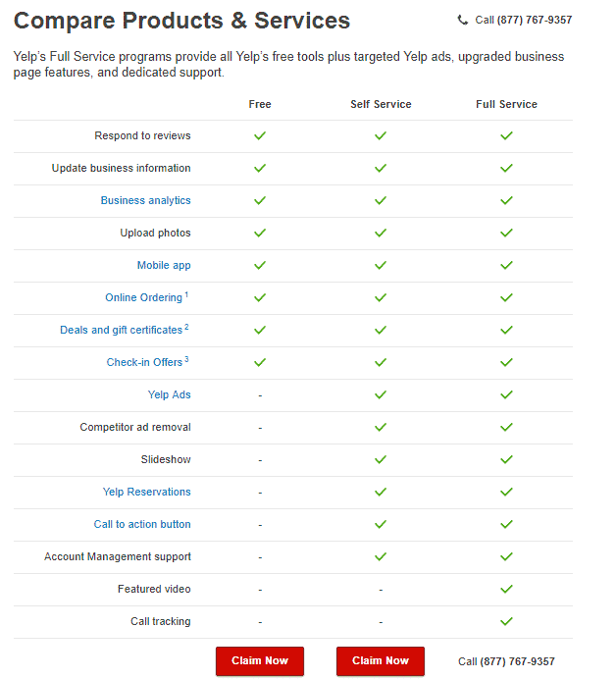Open the Call to action button link
Viewport: 616px width, 679px height.
coord(142,524)
